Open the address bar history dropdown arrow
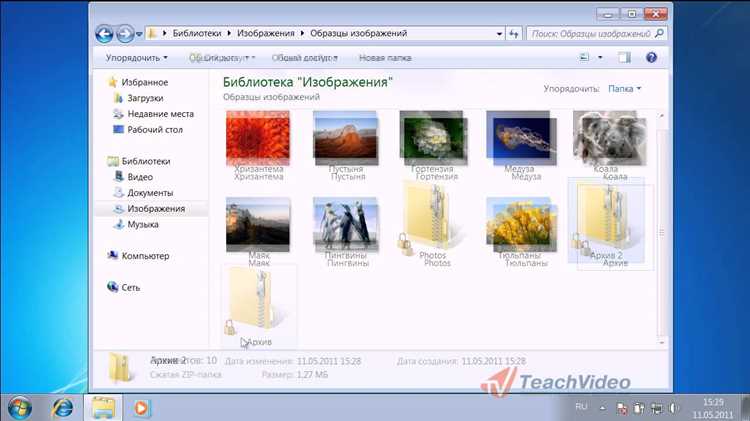This screenshot has height=421, width=750. (499, 33)
